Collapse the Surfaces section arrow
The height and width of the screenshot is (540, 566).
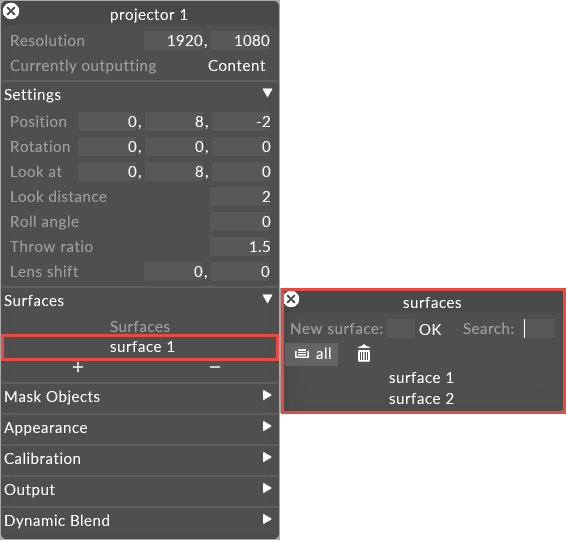(x=267, y=299)
